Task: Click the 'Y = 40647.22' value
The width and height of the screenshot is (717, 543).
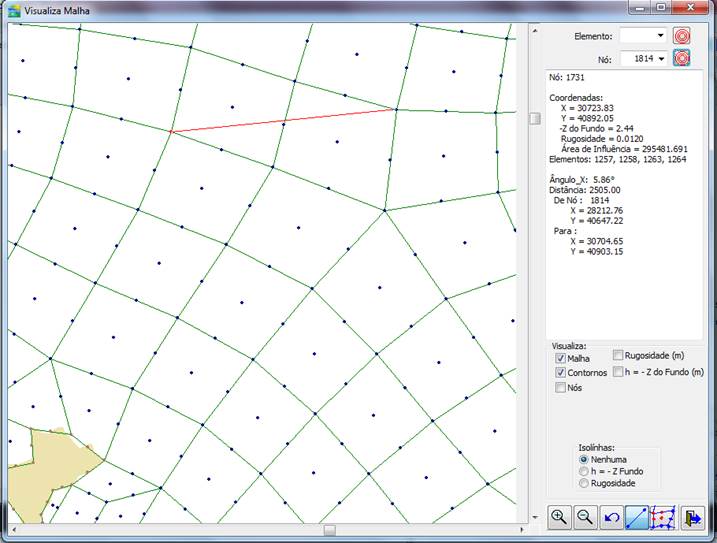Action: click(596, 220)
